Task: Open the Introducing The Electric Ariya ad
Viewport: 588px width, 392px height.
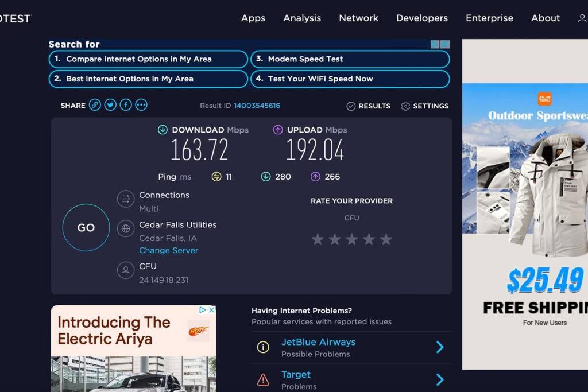Action: (x=133, y=348)
